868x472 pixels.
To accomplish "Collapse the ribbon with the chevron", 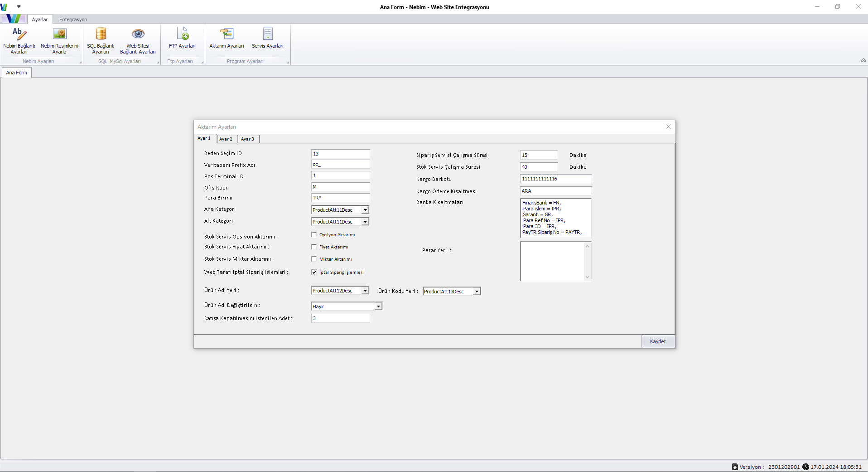I will click(863, 60).
